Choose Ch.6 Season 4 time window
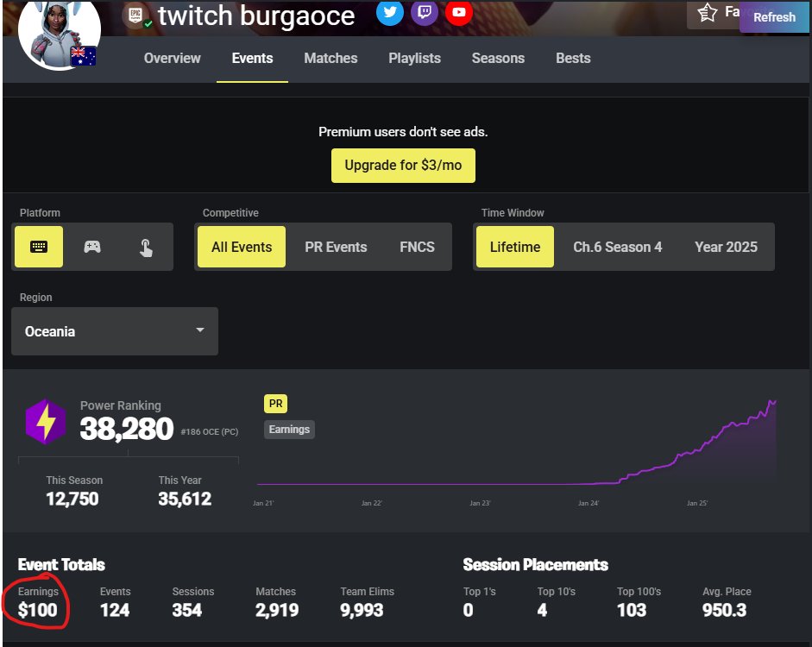 click(617, 247)
